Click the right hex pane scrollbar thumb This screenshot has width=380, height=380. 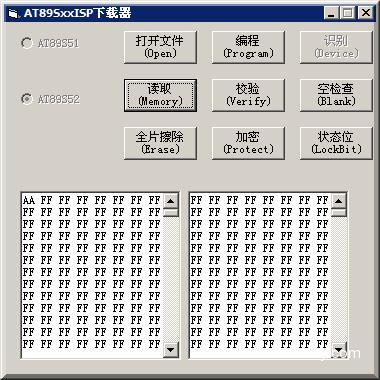pyautogui.click(x=339, y=213)
